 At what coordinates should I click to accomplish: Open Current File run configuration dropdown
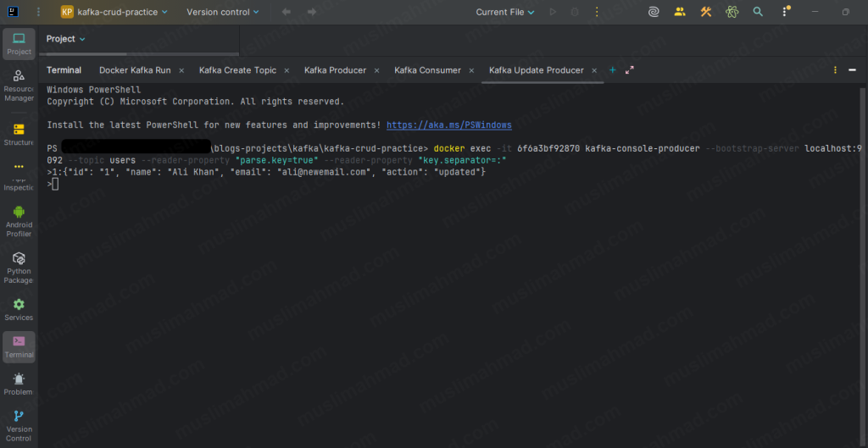click(x=505, y=12)
